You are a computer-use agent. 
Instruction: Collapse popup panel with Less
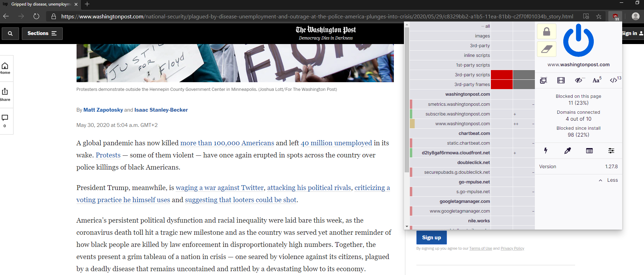click(608, 180)
